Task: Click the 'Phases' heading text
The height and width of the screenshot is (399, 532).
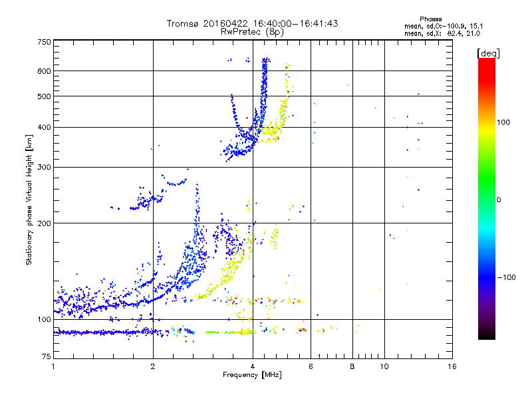Action: [x=430, y=19]
